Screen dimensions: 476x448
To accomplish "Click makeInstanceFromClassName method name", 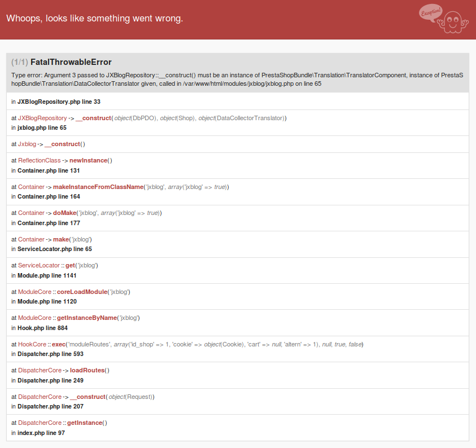I will [x=98, y=187].
